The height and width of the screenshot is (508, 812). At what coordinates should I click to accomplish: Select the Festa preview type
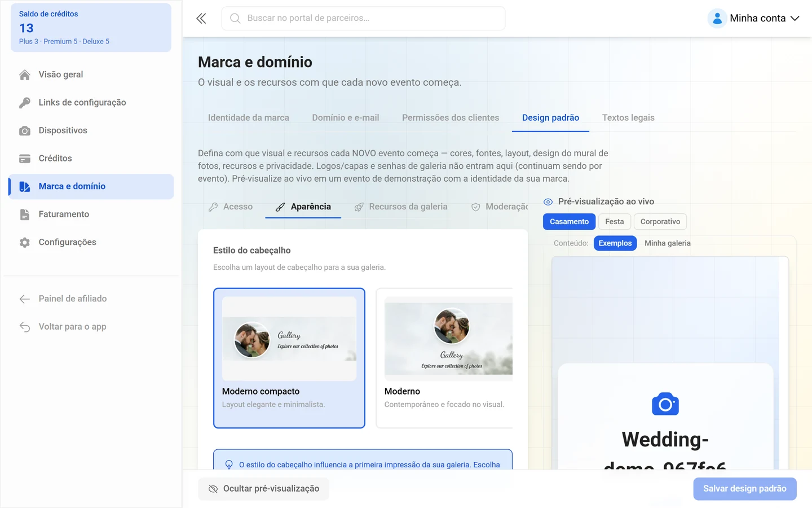point(615,222)
